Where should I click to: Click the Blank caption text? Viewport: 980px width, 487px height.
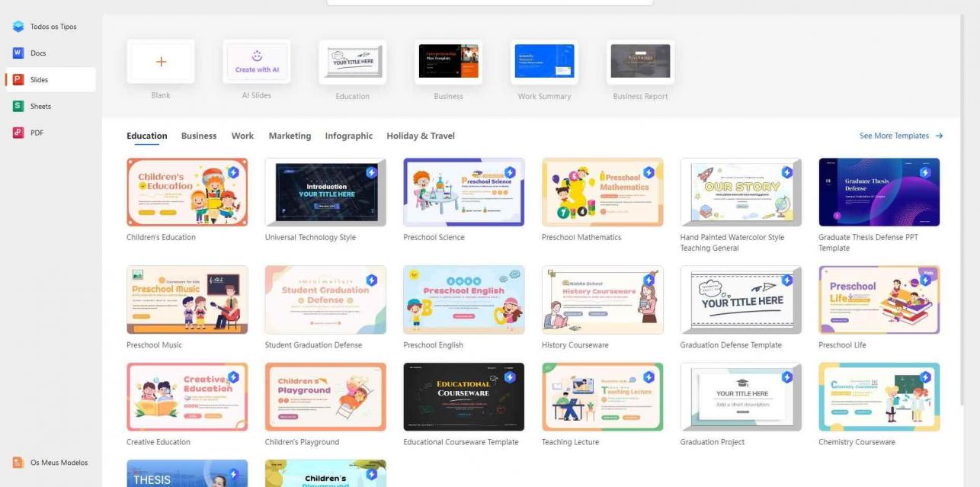coord(161,95)
